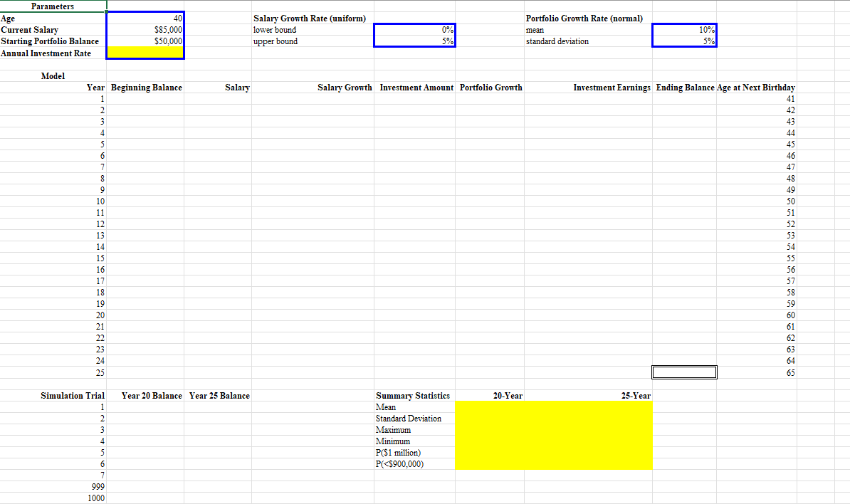The image size is (850, 504).
Task: Click the portfolio standard deviation value 5%
Action: coord(684,41)
